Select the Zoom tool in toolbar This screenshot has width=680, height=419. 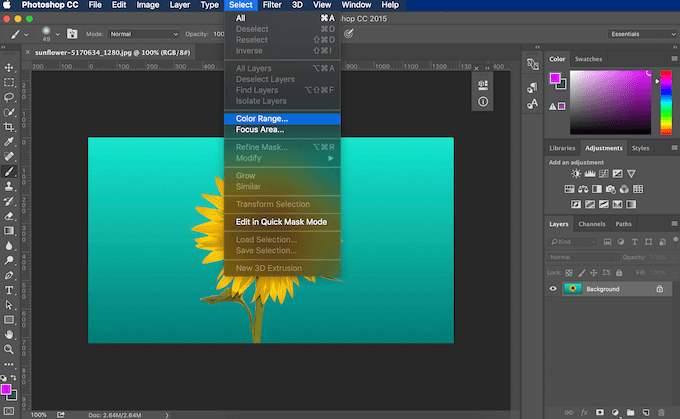[x=9, y=350]
